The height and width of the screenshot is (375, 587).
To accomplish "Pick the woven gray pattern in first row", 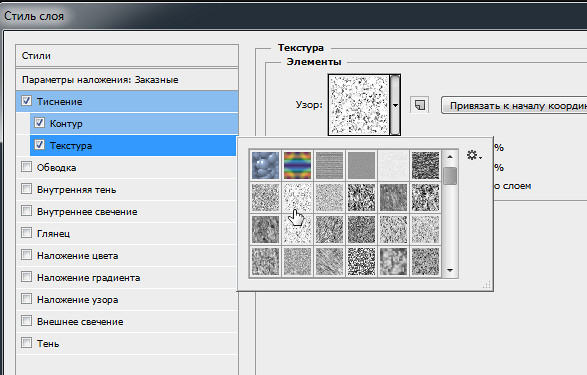I will tap(329, 165).
